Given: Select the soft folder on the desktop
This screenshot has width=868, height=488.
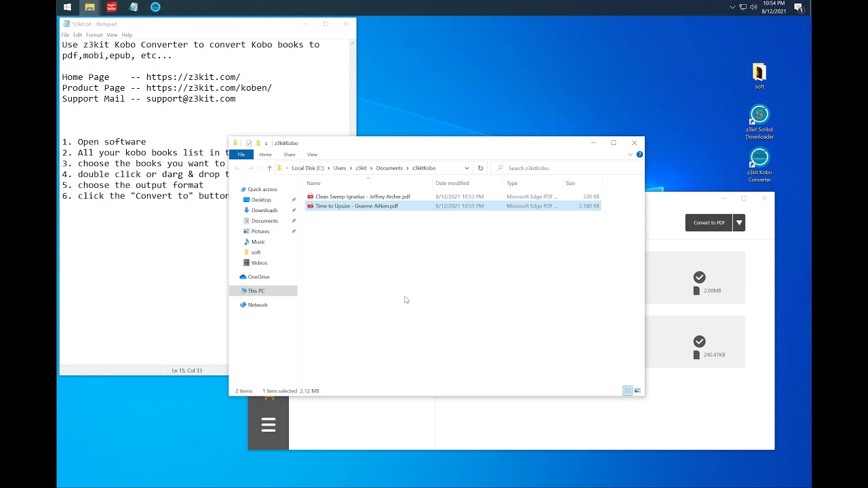Looking at the screenshot, I should pos(759,76).
